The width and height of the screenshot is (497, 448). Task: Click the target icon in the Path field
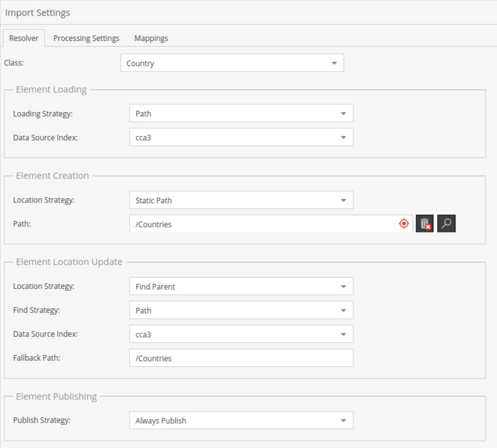pyautogui.click(x=404, y=224)
